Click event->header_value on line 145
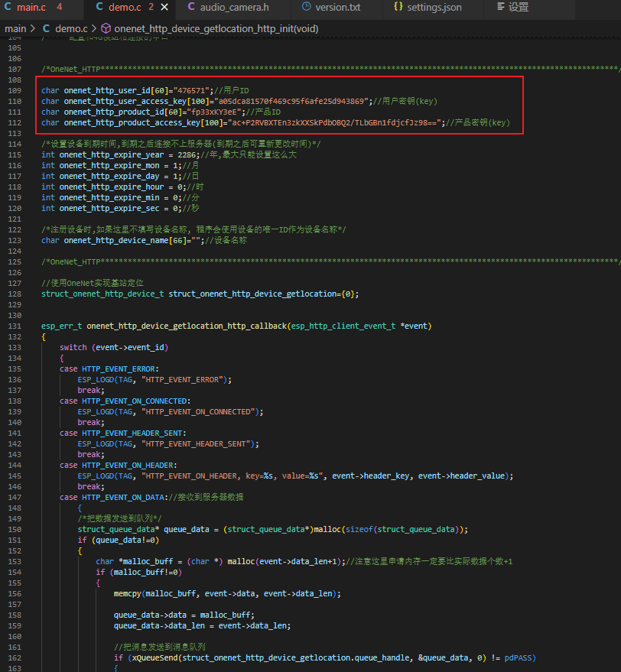The image size is (621, 672). 461,476
